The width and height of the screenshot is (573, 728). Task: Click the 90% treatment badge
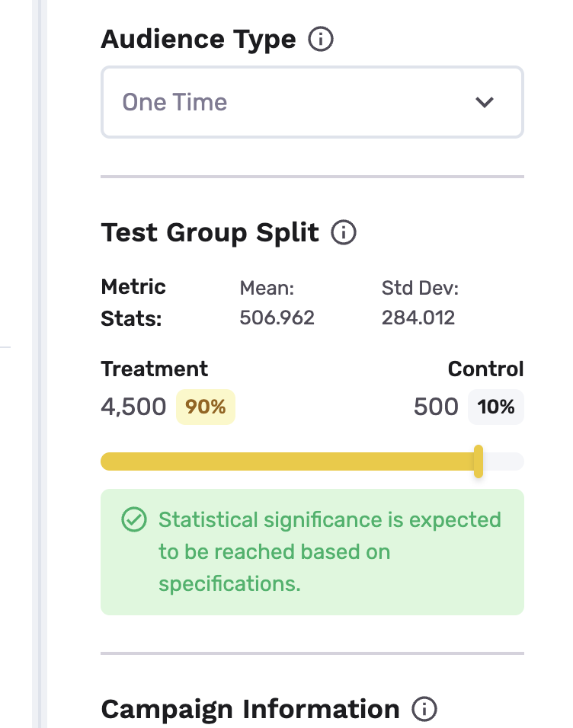coord(206,407)
